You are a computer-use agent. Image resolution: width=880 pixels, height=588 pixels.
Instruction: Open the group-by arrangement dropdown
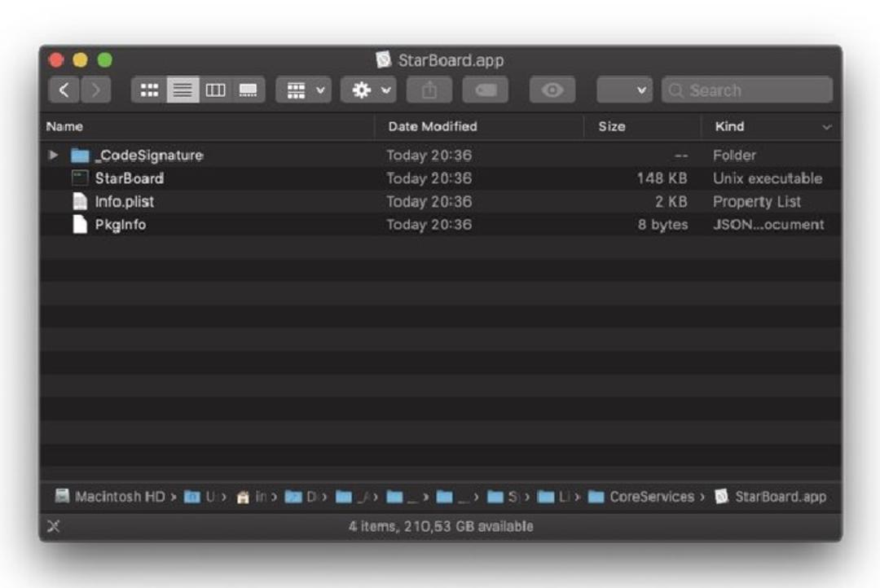click(304, 90)
